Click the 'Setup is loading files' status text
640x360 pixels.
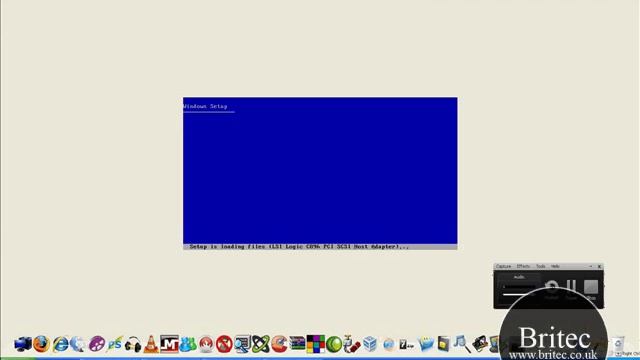point(299,247)
